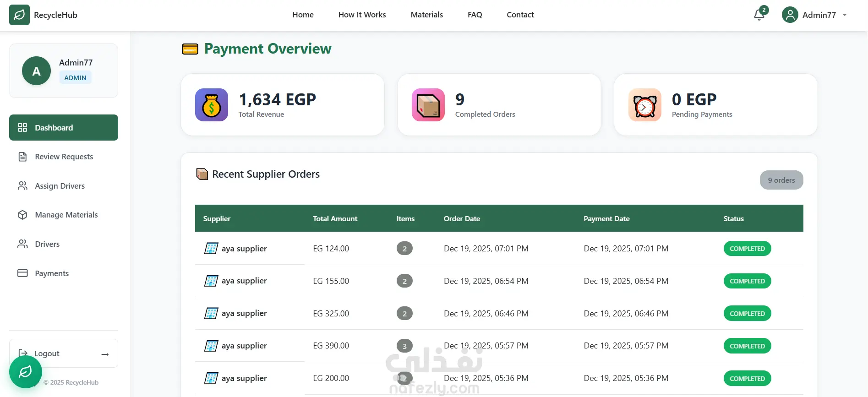
Task: Click the floating green leaf button
Action: coord(26,371)
